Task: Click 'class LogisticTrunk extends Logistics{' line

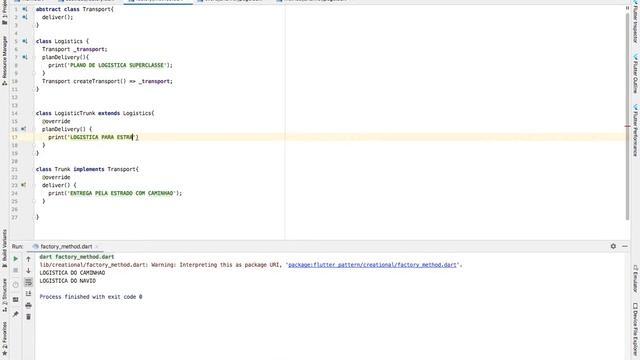Action: 95,113
